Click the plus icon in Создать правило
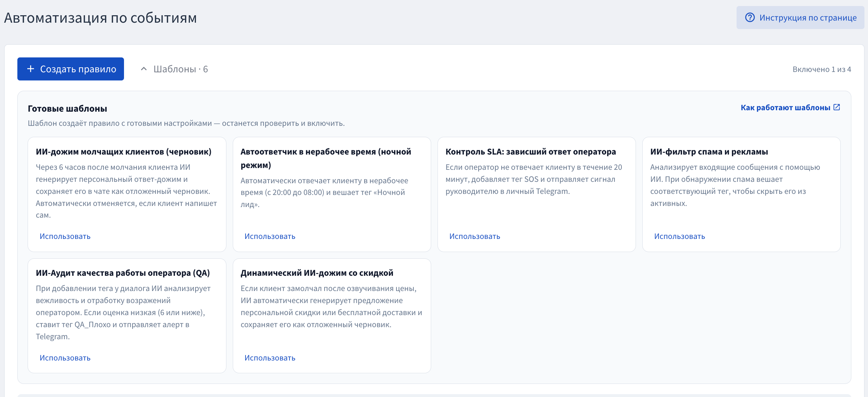The width and height of the screenshot is (868, 397). 31,69
